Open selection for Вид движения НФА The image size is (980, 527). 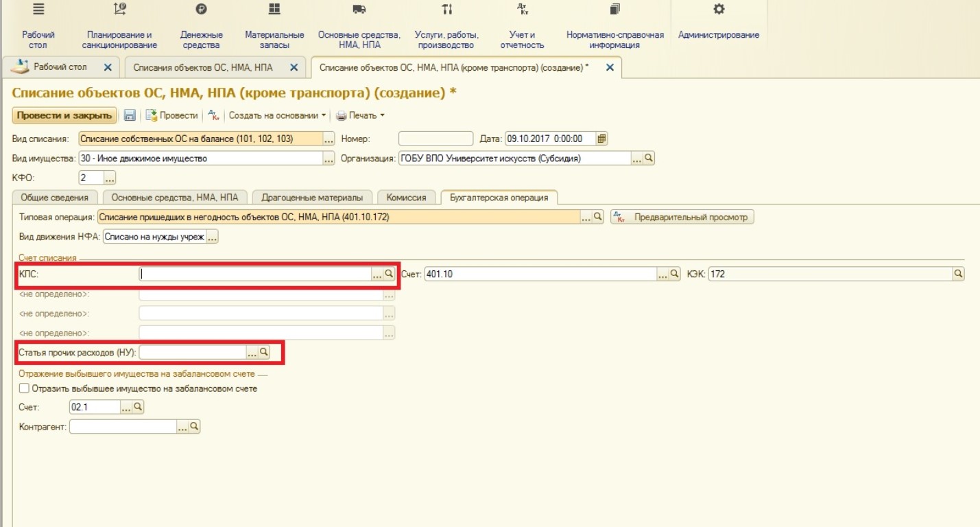pos(212,237)
